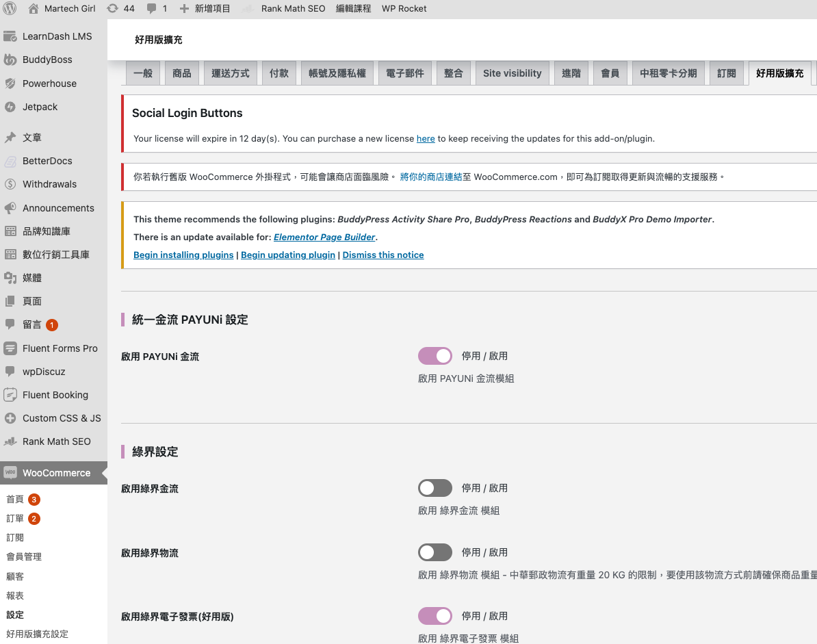Open the Site visibility tab

click(512, 72)
